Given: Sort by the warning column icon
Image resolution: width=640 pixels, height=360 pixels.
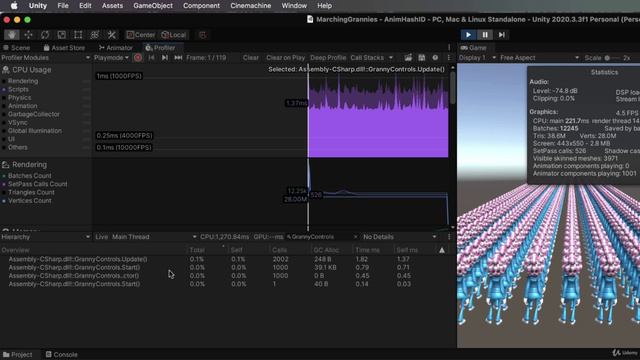Looking at the screenshot, I should (x=442, y=250).
